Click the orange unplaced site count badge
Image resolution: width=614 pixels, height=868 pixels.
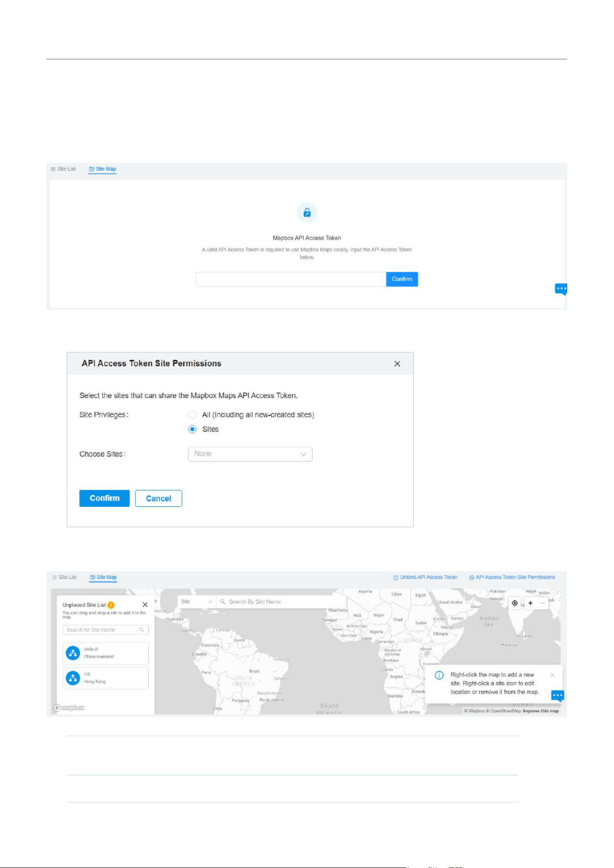pos(111,605)
